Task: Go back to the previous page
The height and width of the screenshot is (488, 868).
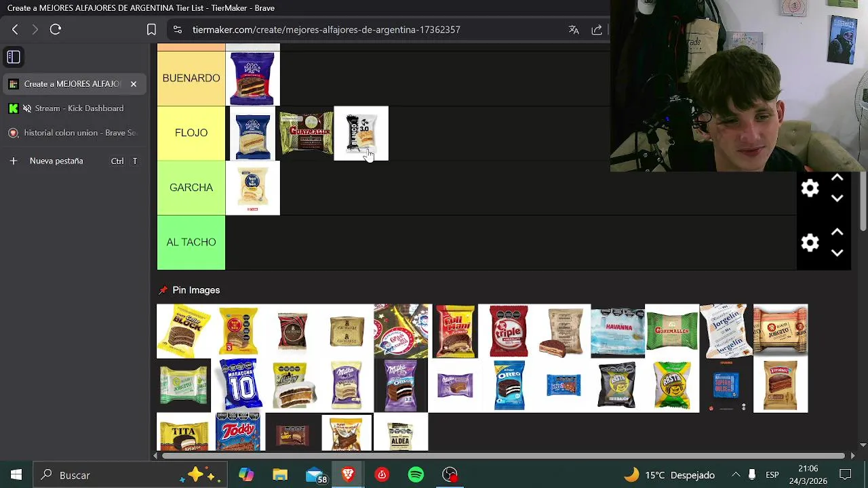Action: (15, 30)
